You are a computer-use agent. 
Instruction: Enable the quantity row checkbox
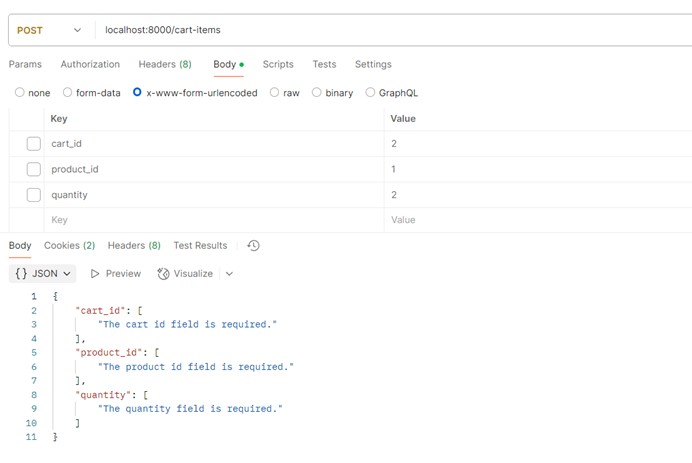click(x=34, y=195)
